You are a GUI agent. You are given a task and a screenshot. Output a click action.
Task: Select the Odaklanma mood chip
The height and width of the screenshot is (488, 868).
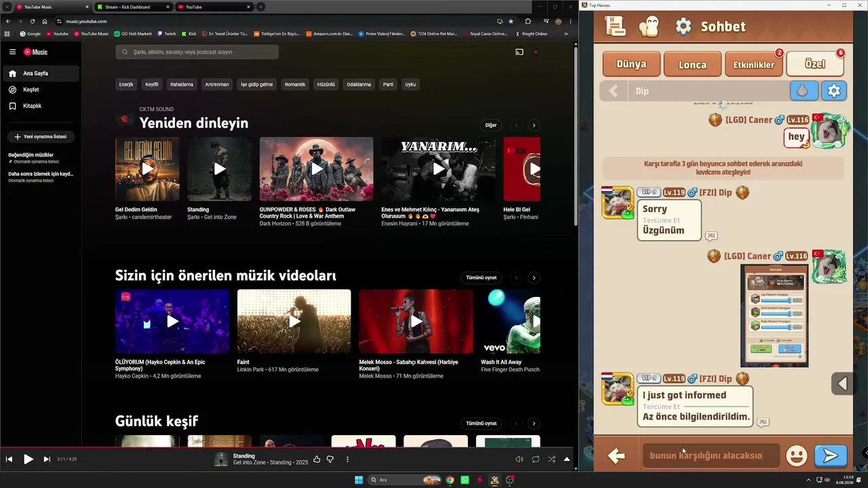359,85
